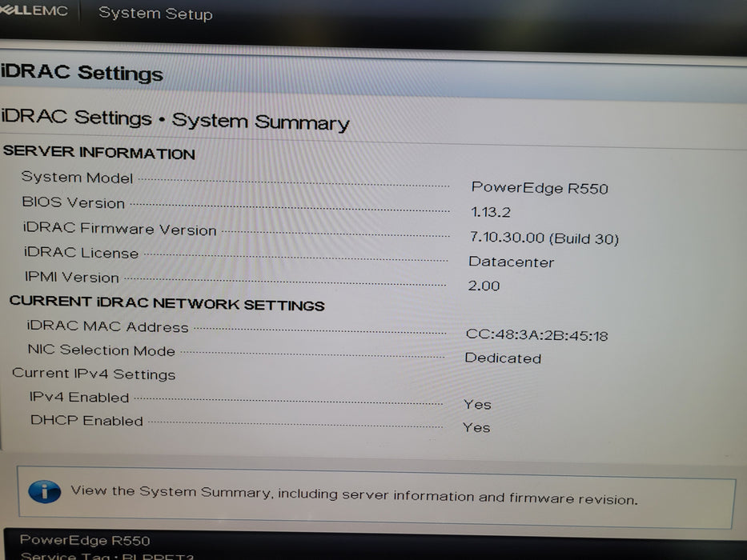Select the iDRAC License label
The height and width of the screenshot is (560, 747).
pos(81,252)
